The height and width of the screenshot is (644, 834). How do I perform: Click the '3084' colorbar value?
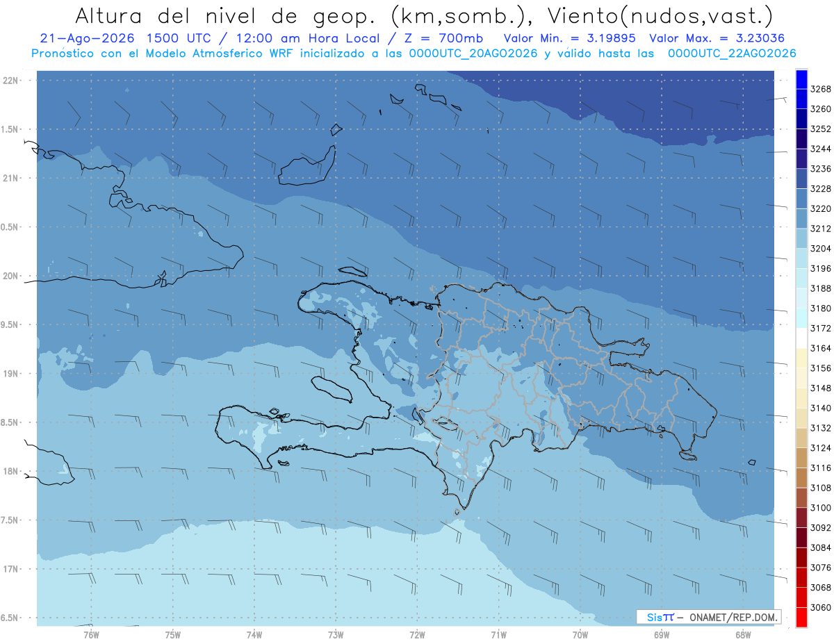(x=821, y=547)
